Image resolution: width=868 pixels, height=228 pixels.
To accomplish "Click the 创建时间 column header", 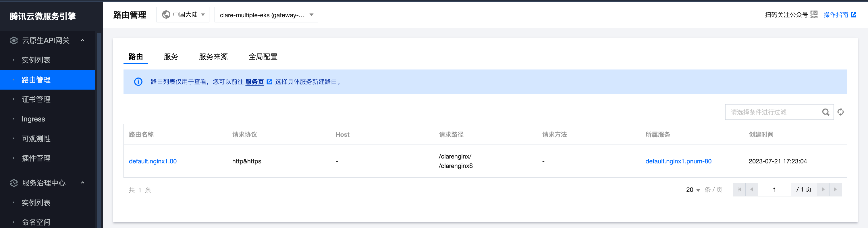I will tap(761, 134).
